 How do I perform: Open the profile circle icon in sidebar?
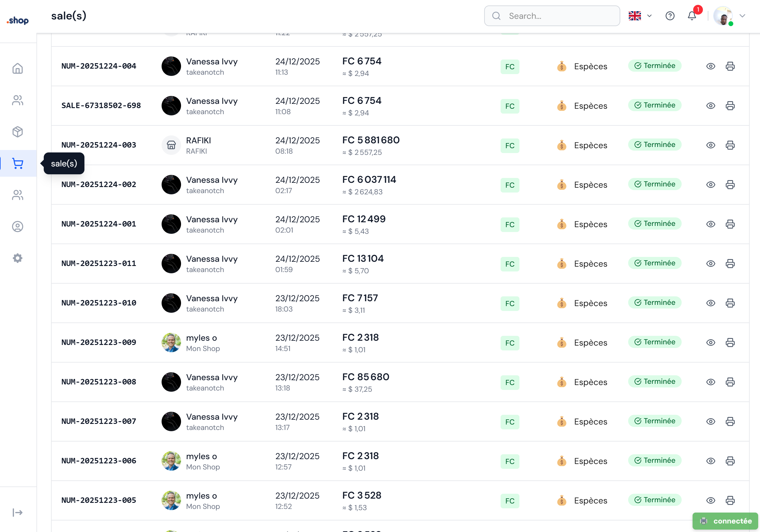pyautogui.click(x=18, y=227)
